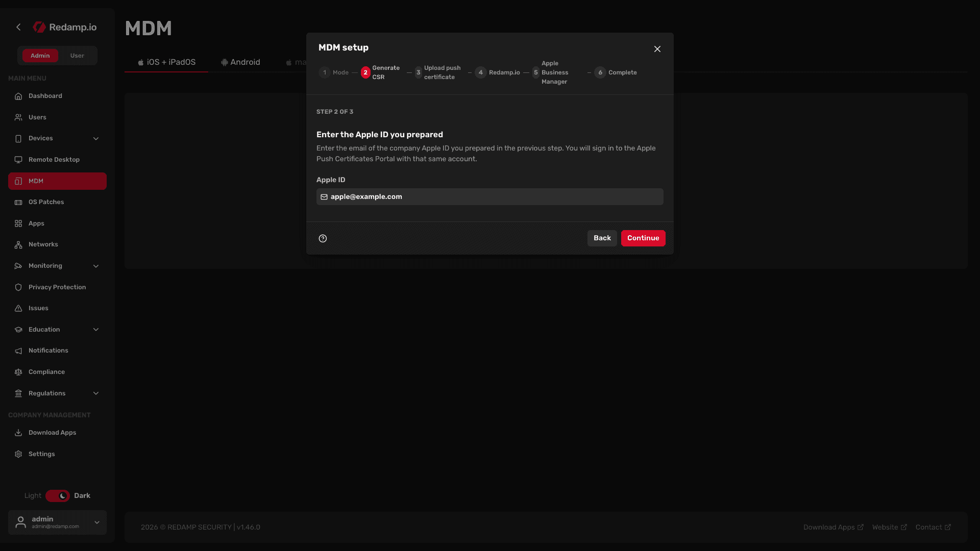The height and width of the screenshot is (551, 980).
Task: Open the Compliance menu item
Action: pos(57,372)
